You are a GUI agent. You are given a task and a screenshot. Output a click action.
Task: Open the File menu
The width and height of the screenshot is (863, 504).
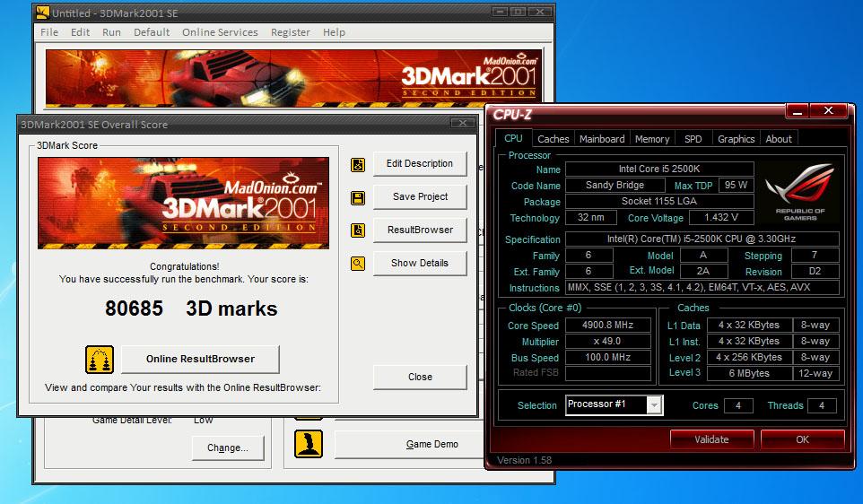49,32
